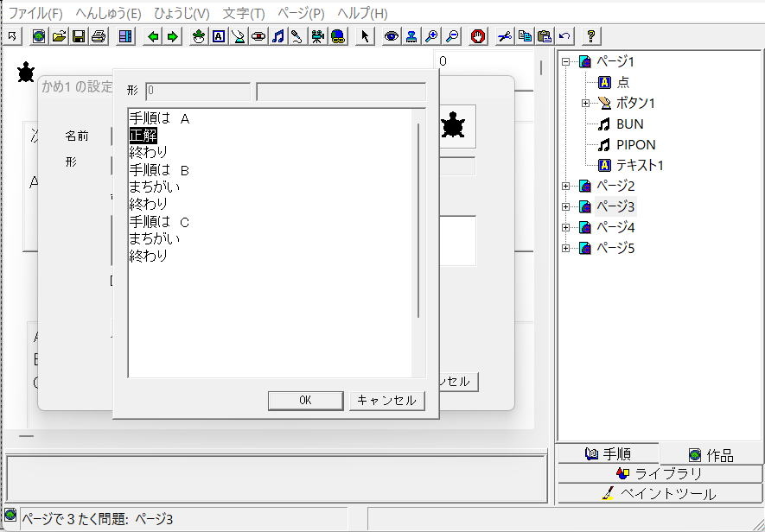Expand the ページ5 tree node
This screenshot has height=532, width=765.
tap(565, 248)
